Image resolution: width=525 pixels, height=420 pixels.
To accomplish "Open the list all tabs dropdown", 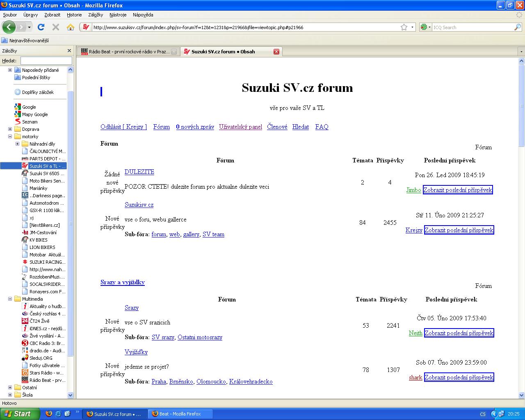I will pyautogui.click(x=521, y=52).
